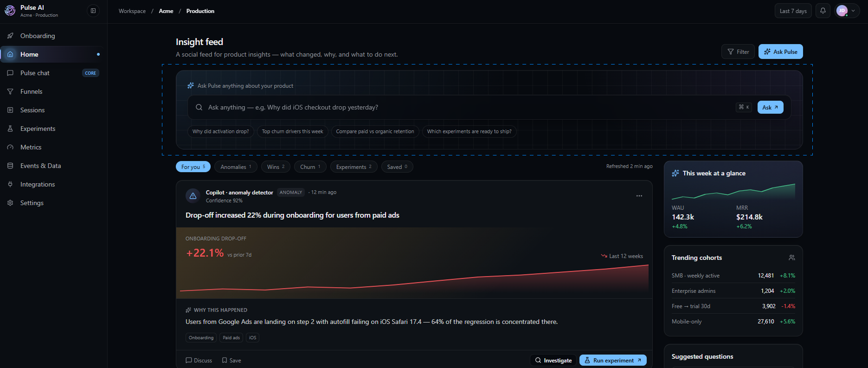Image resolution: width=868 pixels, height=368 pixels.
Task: Choose suggestion 'Why did activation drop?'
Action: tap(221, 131)
